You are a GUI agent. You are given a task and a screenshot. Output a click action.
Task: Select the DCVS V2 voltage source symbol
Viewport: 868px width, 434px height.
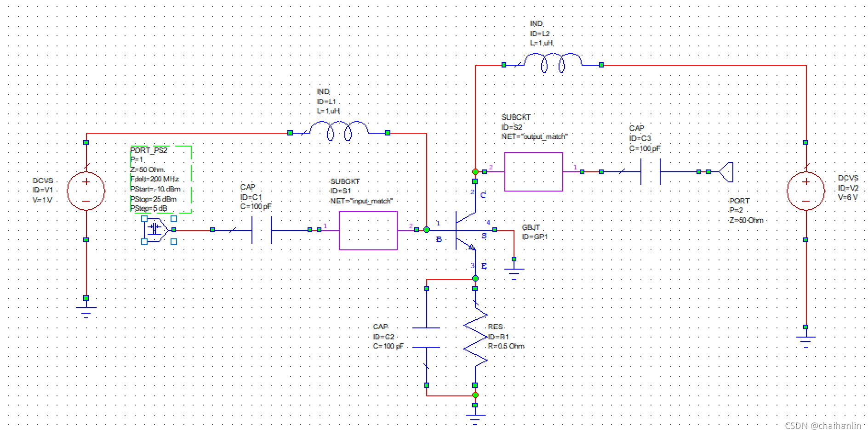point(805,191)
